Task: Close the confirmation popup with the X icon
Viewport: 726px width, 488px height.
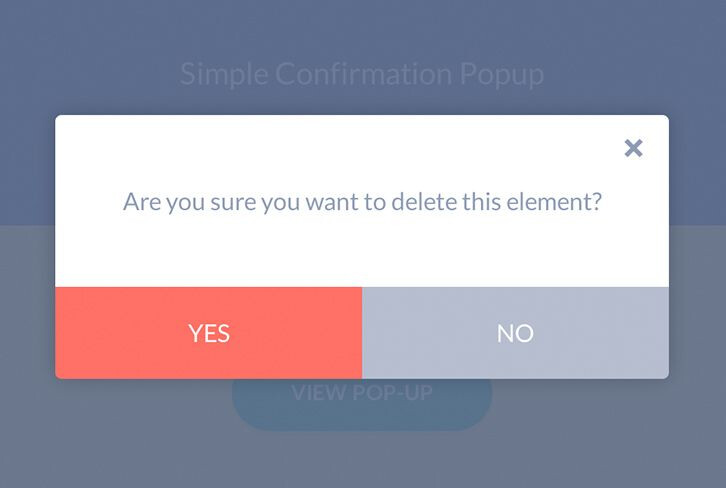Action: [633, 148]
